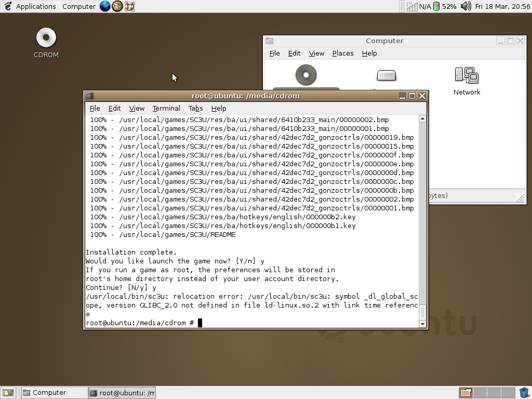Launch the Firefox web browser launcher
The height and width of the screenshot is (399, 532).
(x=105, y=6)
